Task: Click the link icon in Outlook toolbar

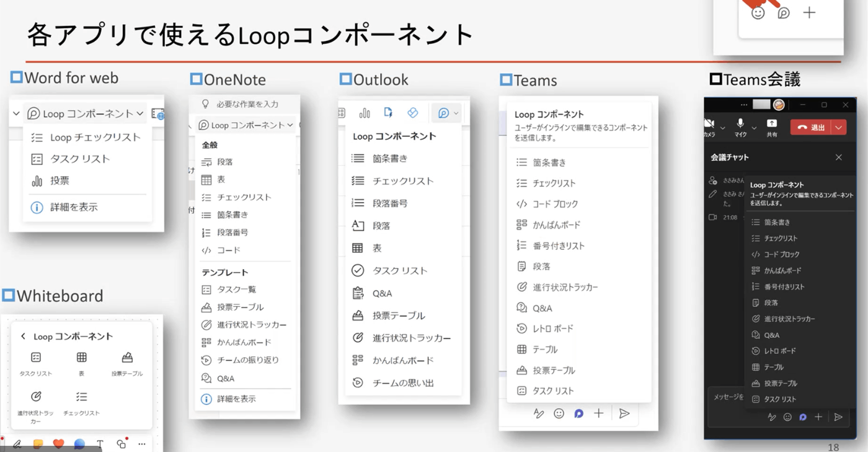Action: [x=412, y=113]
